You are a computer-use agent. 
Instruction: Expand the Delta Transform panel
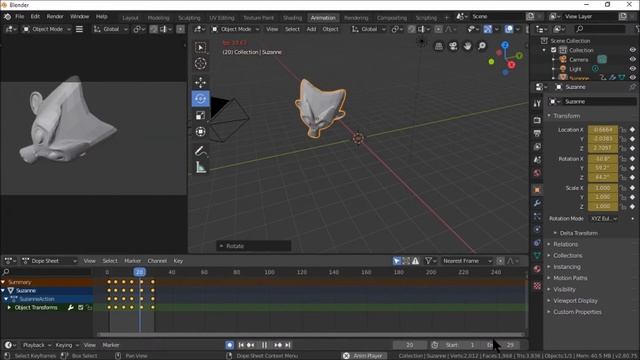pos(555,233)
